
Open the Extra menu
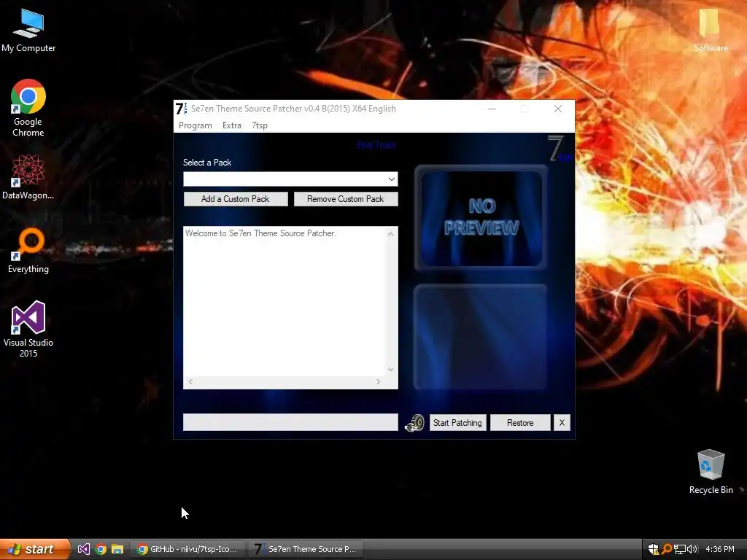pyautogui.click(x=232, y=125)
